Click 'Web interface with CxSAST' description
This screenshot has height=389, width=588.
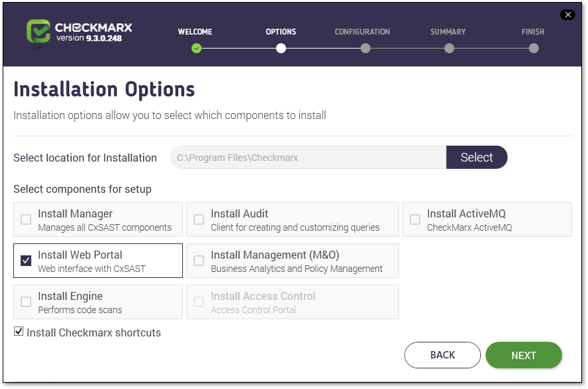pyautogui.click(x=92, y=269)
